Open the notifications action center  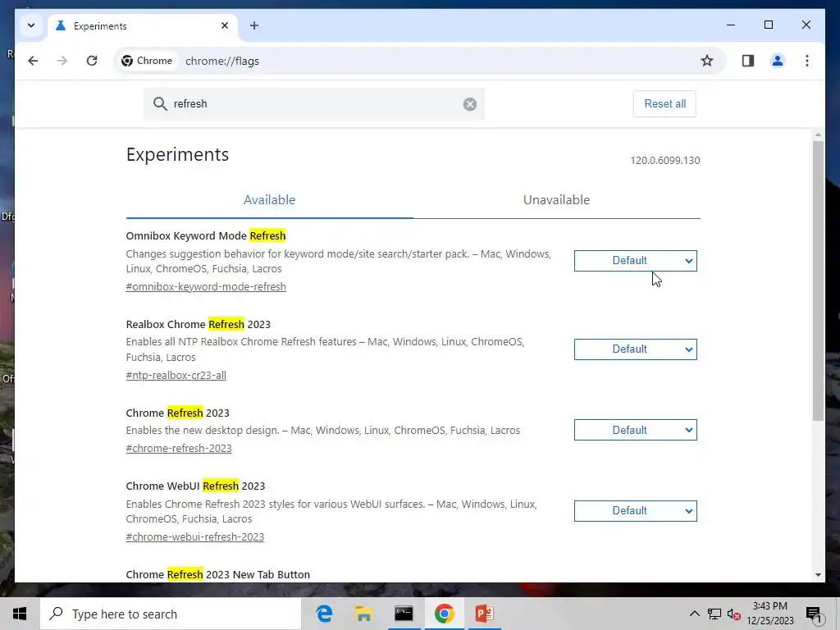pyautogui.click(x=814, y=614)
